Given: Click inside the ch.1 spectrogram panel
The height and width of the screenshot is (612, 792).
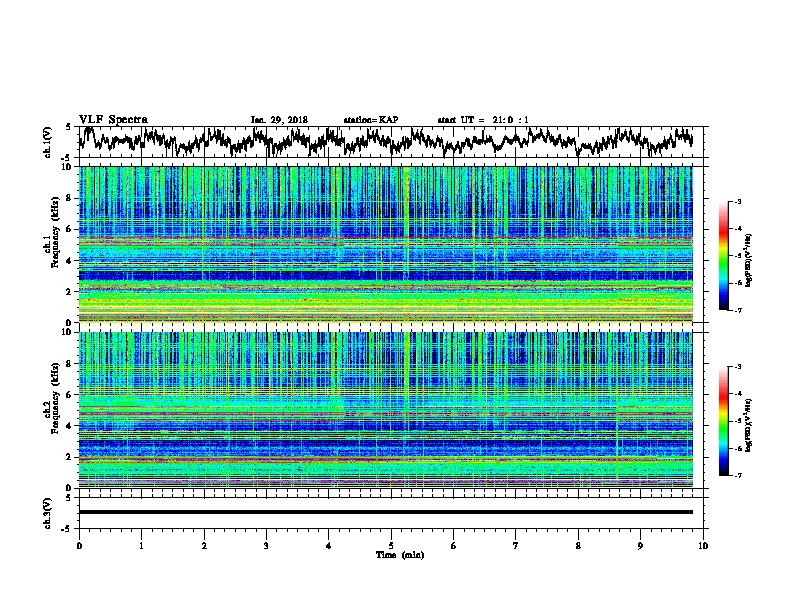Looking at the screenshot, I should [385, 244].
